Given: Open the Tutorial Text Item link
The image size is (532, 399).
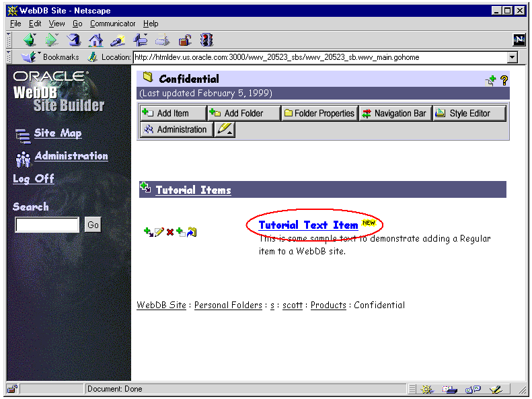Looking at the screenshot, I should pyautogui.click(x=308, y=225).
